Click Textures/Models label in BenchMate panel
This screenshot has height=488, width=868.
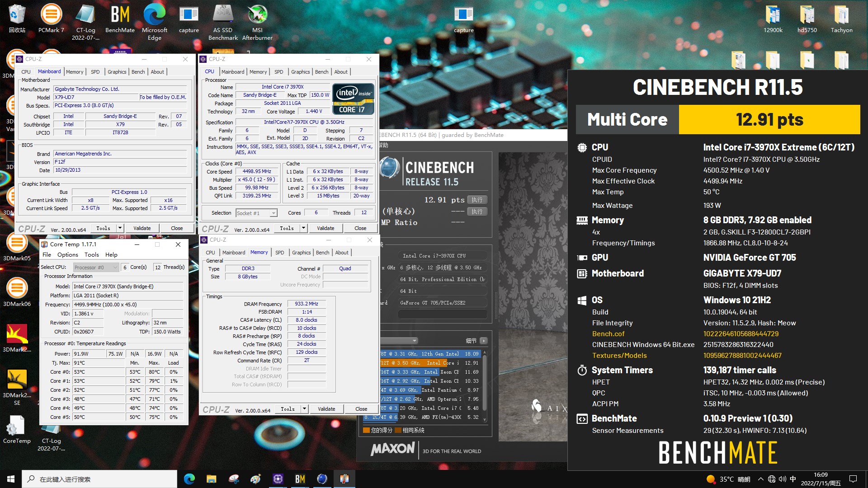(x=619, y=356)
